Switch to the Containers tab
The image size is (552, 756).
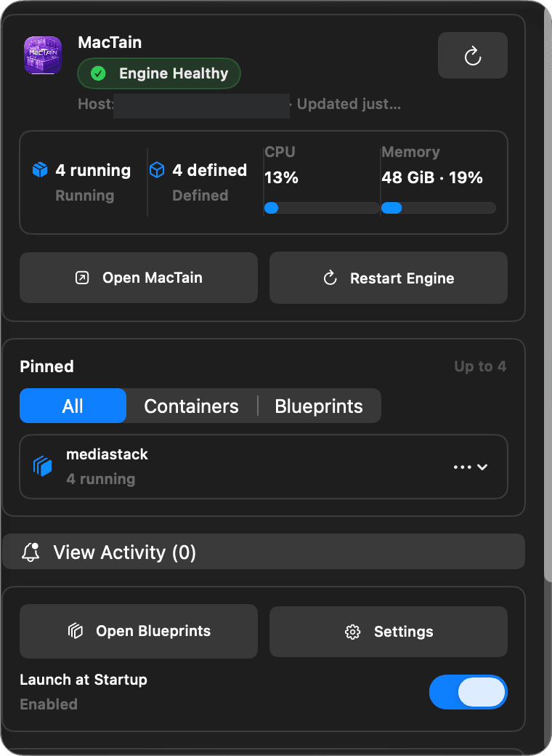pyautogui.click(x=191, y=406)
